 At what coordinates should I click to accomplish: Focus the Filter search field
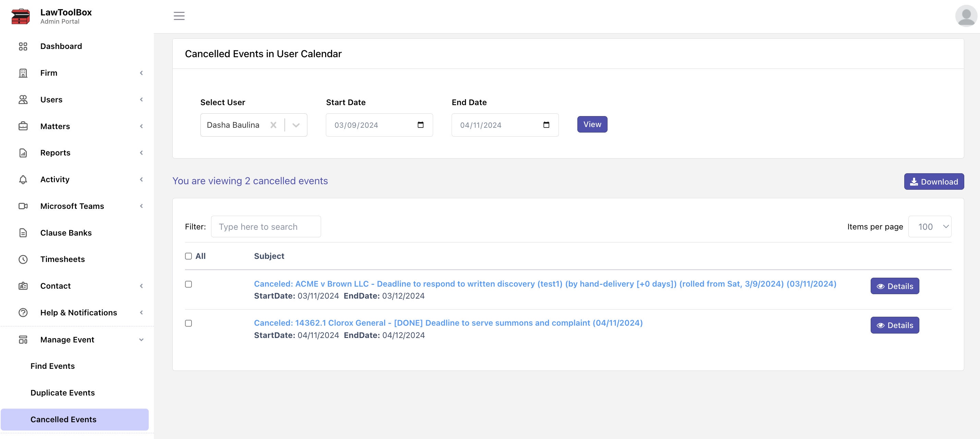266,227
